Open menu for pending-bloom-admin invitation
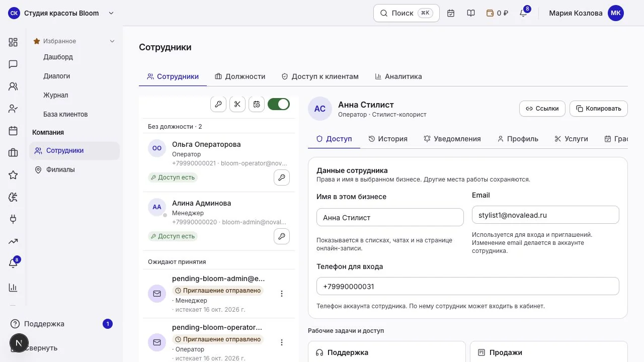Screen dimensions: 644x362 tap(282, 294)
